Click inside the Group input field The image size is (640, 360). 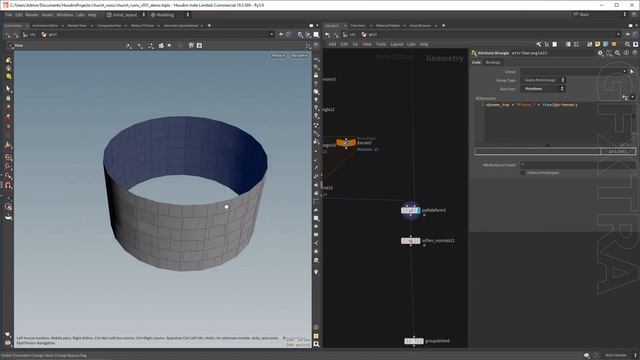571,71
